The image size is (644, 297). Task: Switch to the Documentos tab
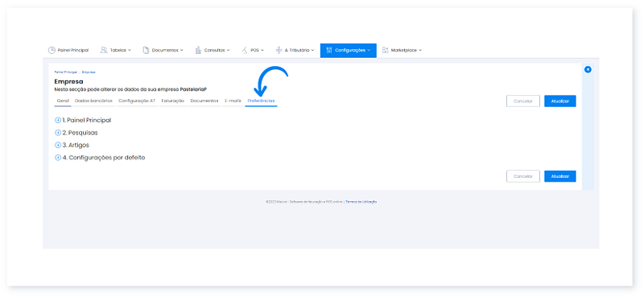click(x=204, y=101)
